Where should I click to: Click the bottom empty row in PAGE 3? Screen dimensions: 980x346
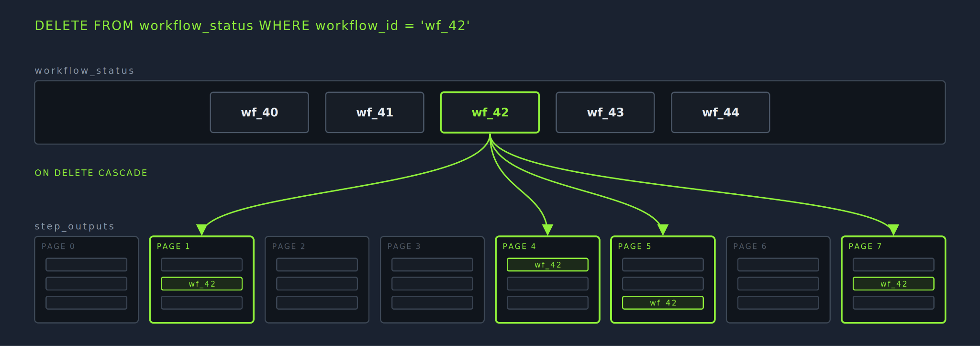[x=433, y=303]
